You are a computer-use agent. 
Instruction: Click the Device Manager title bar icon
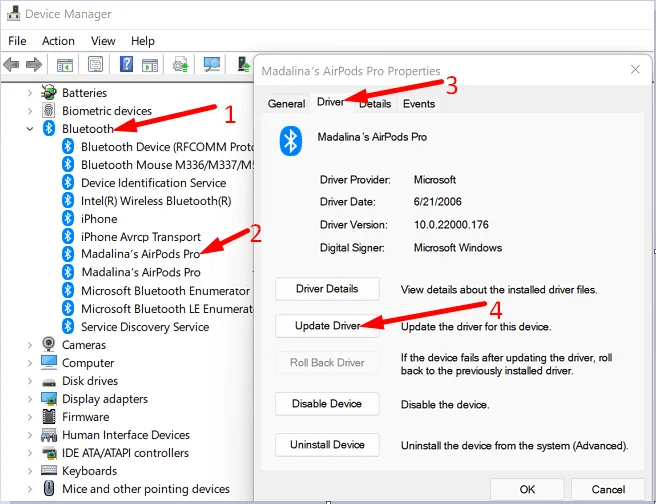[13, 13]
